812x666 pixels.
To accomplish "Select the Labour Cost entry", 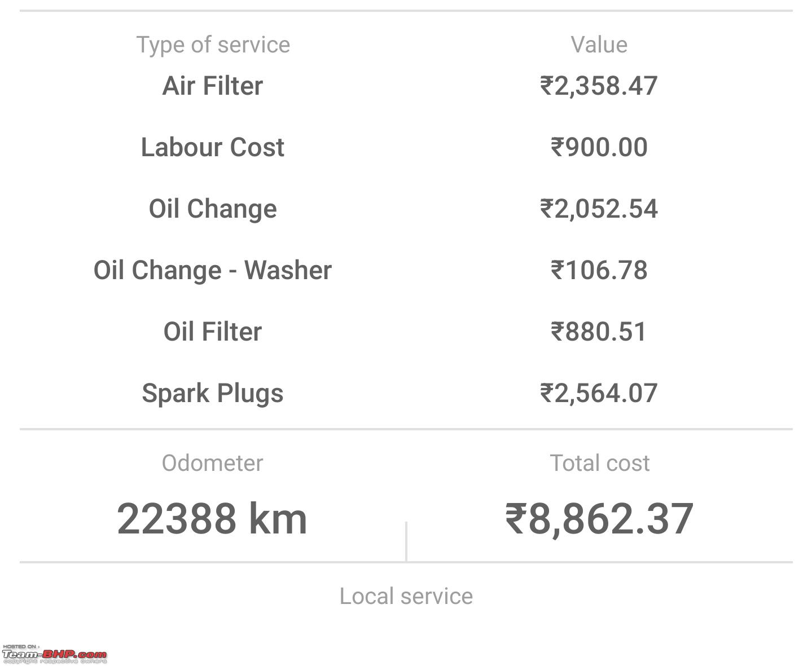I will 213,147.
